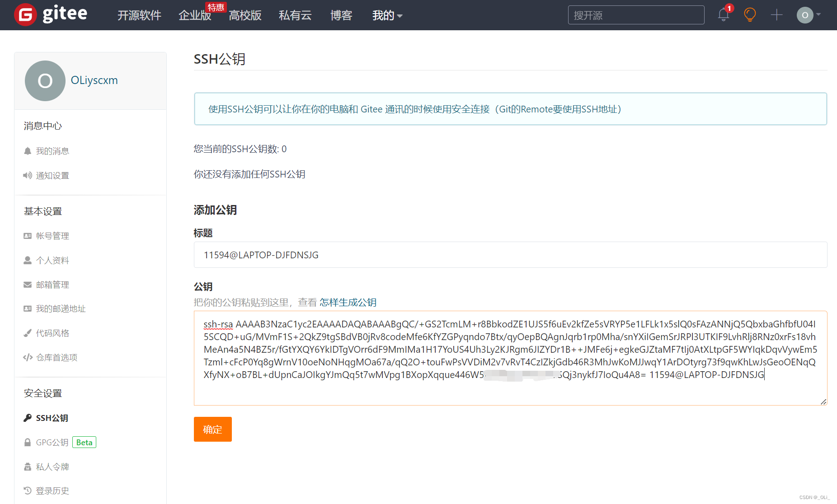Click the 搜开源 search box
The width and height of the screenshot is (837, 504).
tap(636, 15)
